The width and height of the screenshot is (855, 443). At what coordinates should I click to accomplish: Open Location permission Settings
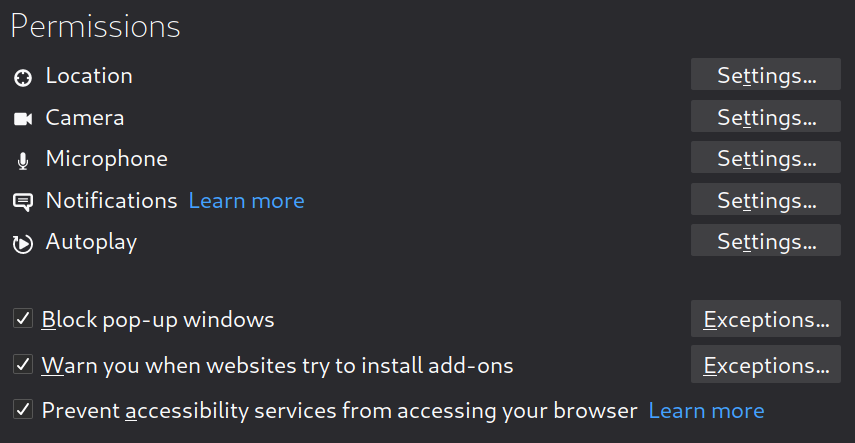765,76
